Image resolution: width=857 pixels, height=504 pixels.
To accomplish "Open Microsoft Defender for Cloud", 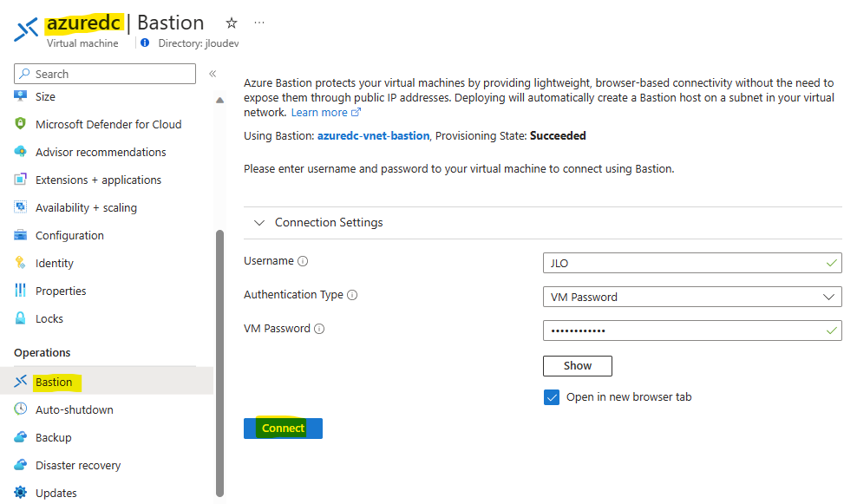I will tap(107, 124).
